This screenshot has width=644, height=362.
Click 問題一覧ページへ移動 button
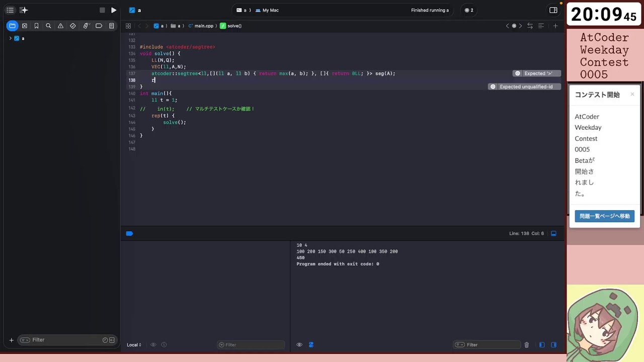coord(605,216)
